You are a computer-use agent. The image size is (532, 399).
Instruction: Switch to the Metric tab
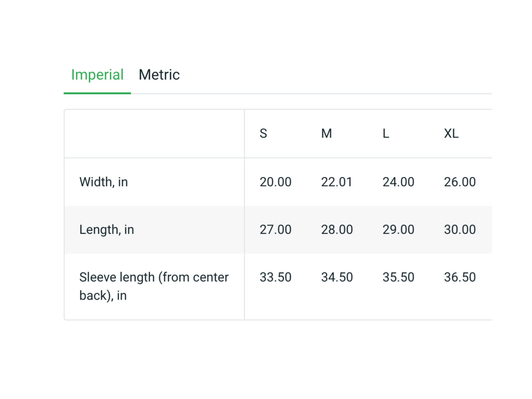159,75
